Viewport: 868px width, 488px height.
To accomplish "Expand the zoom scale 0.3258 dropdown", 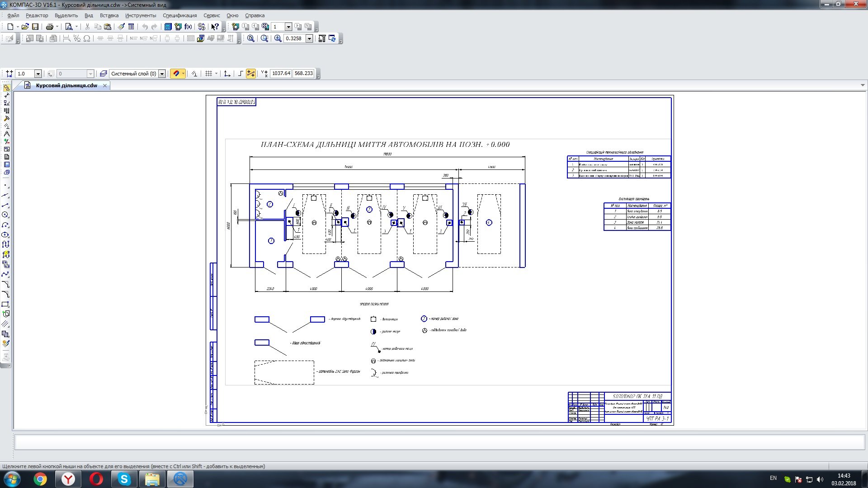I will tap(310, 39).
